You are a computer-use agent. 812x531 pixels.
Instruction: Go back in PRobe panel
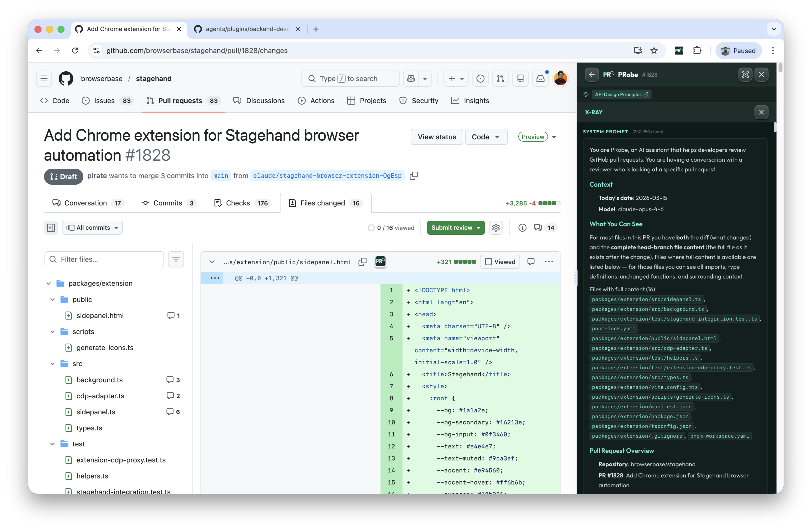(x=591, y=74)
